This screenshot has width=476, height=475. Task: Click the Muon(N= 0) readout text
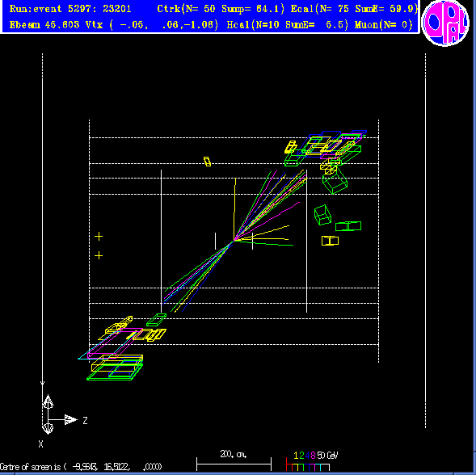pyautogui.click(x=384, y=24)
